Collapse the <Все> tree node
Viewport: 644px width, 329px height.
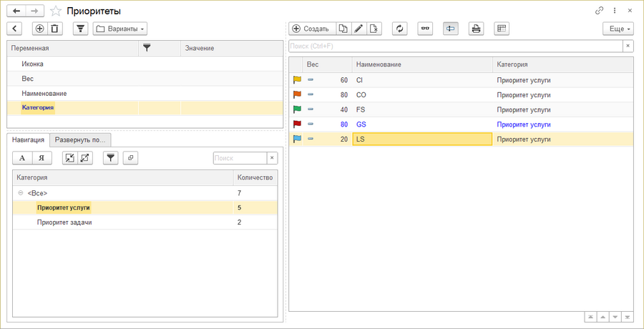coord(20,193)
